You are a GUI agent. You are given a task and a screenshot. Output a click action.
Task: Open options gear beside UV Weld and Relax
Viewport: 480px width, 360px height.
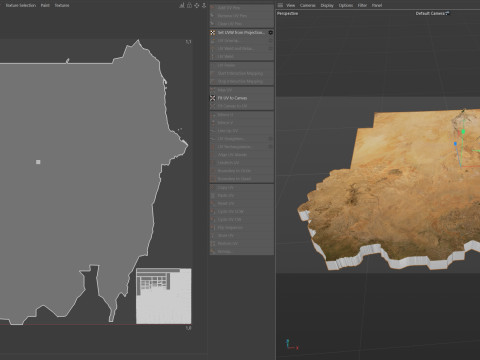pyautogui.click(x=270, y=49)
